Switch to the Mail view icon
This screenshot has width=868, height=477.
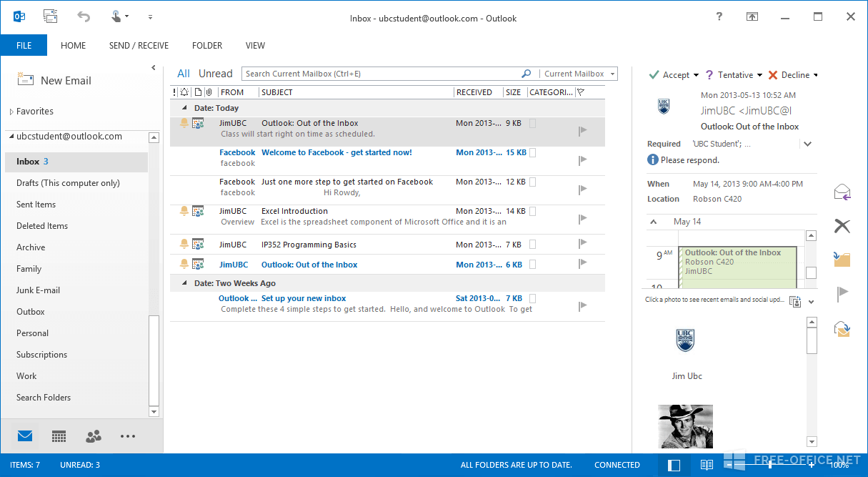tap(25, 436)
